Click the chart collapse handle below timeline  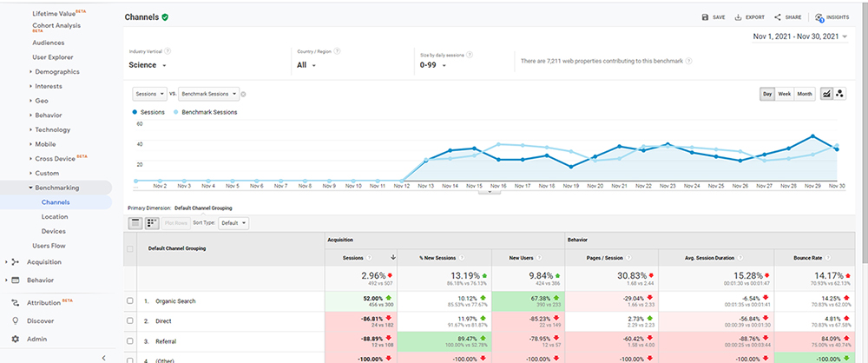(x=490, y=192)
